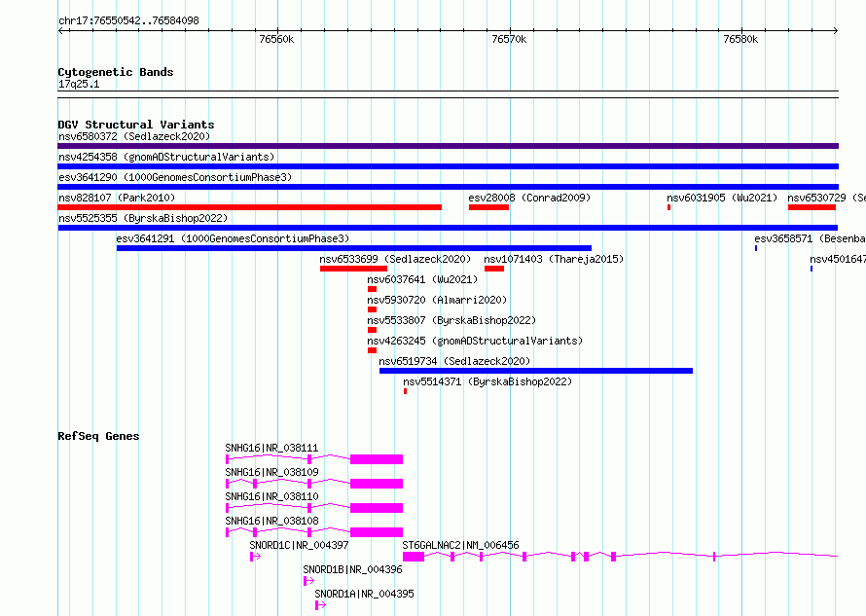This screenshot has height=616, width=866.
Task: Open the SNHG16|NR_038110 transcript label
Action: (271, 496)
